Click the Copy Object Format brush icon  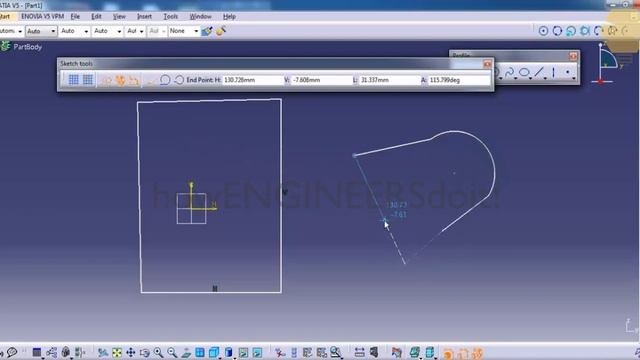pos(220,31)
